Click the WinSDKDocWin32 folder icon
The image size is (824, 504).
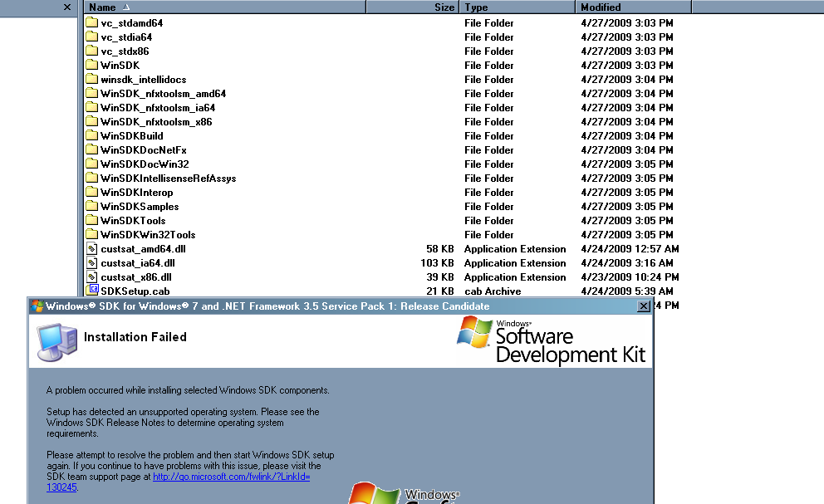click(92, 164)
